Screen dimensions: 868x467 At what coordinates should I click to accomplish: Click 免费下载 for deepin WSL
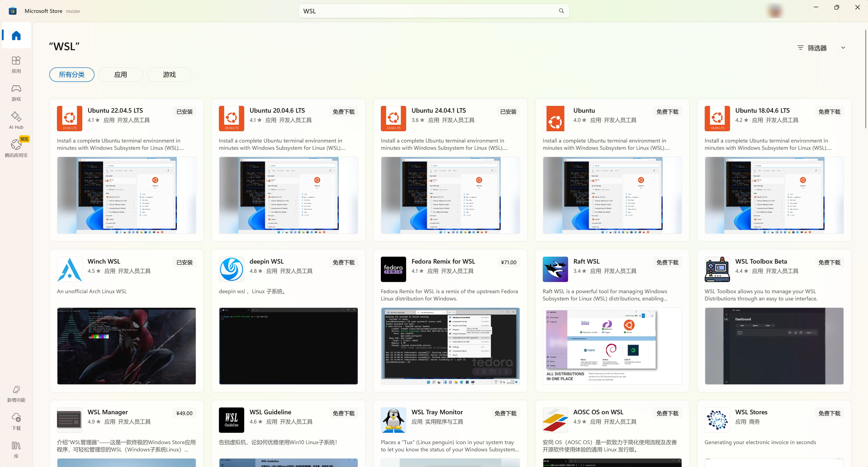click(343, 262)
